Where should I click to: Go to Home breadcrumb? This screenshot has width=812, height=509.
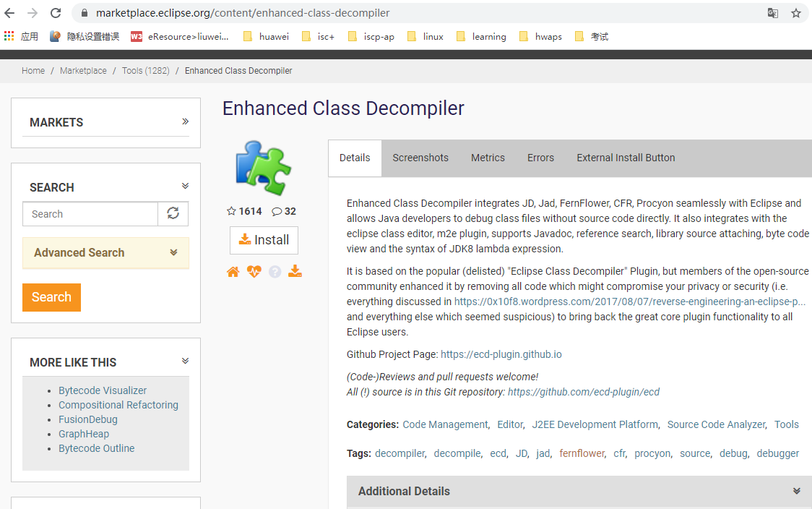(33, 70)
